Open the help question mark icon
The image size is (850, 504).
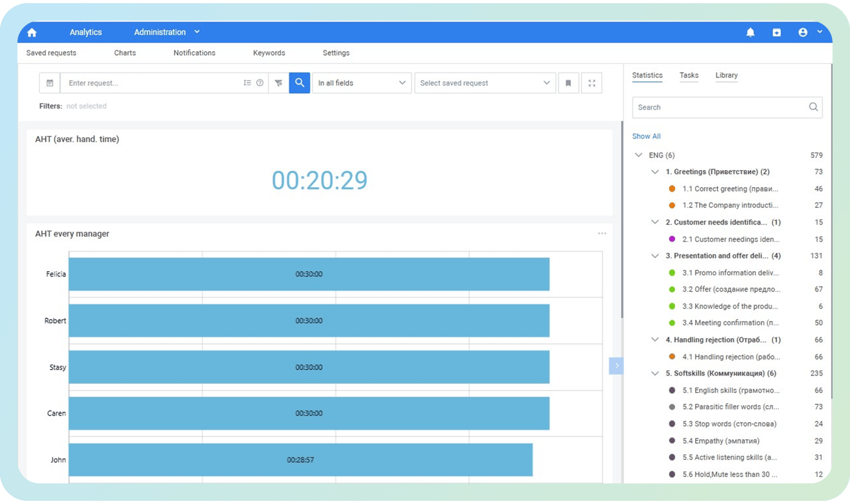click(260, 83)
